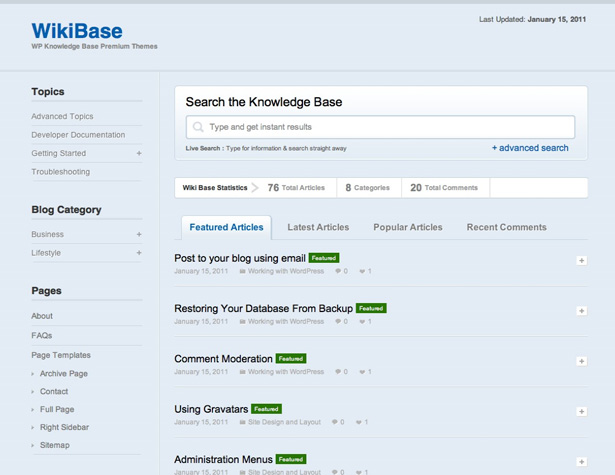Screen dimensions: 615x475
Task: Click comment bubble icon under 'Restoring Your Database From Backup'
Action: coord(338,321)
